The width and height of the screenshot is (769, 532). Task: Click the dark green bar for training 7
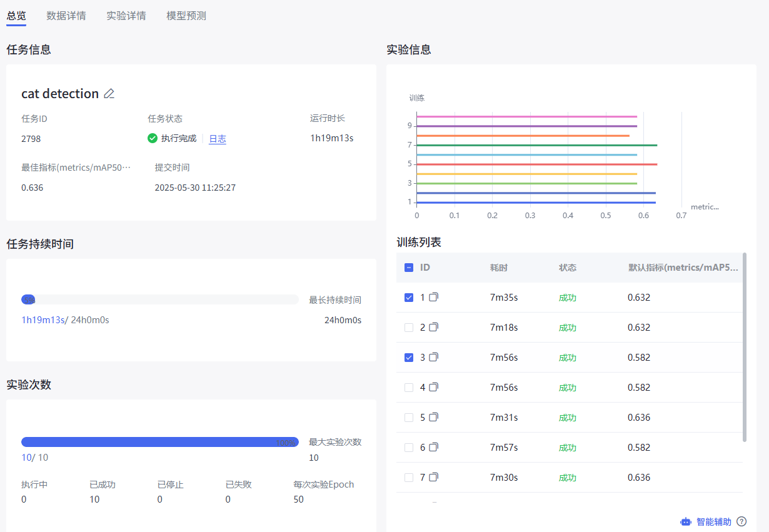[537, 145]
